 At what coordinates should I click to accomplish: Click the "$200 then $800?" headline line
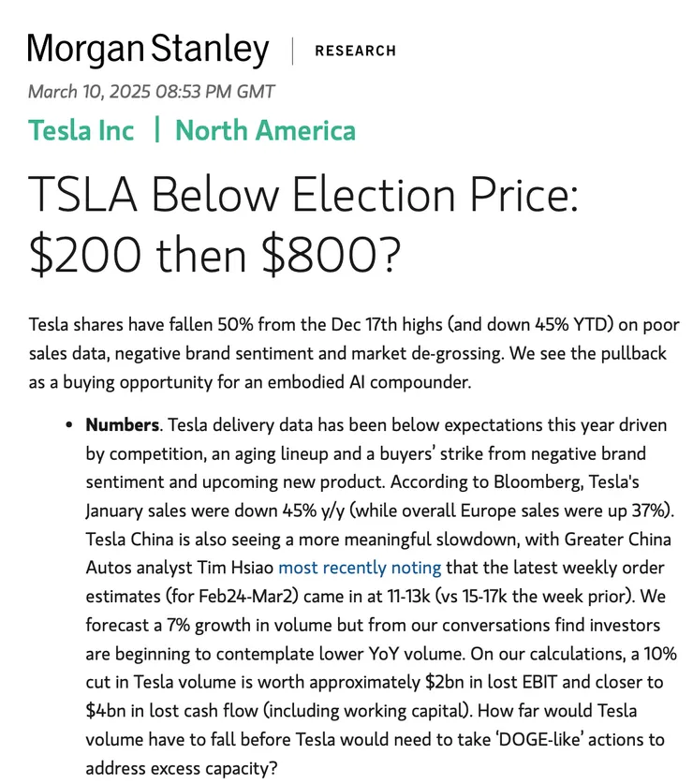click(214, 255)
